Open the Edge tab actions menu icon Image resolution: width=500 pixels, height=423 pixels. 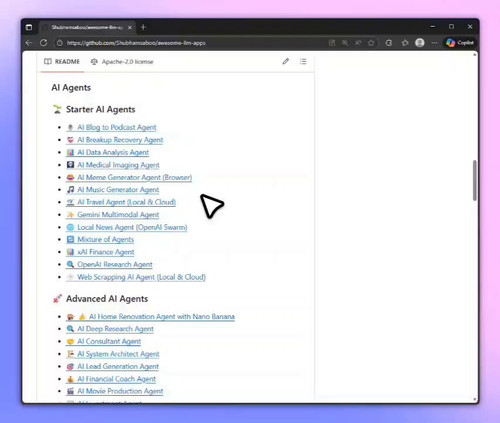coord(29,27)
